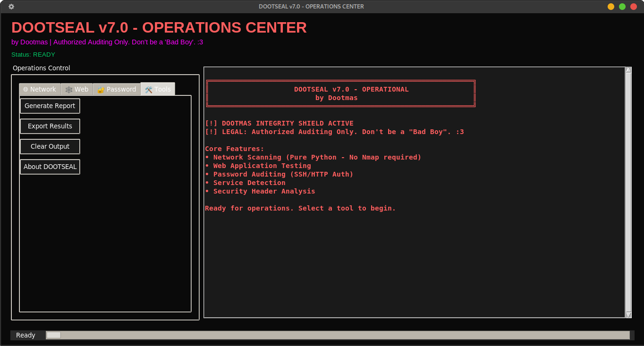Click the hammer-and-wrench icon on the Tools tab
644x346 pixels.
149,89
